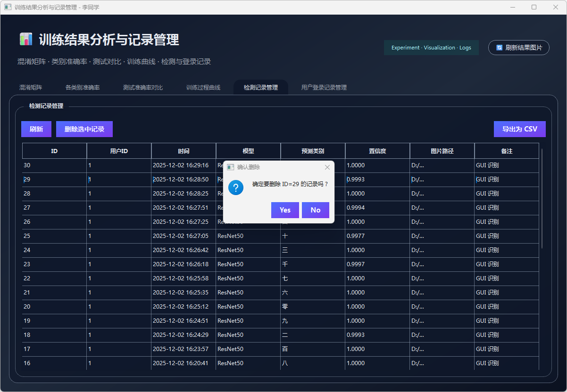Click the app icon in the title bar

click(x=8, y=7)
